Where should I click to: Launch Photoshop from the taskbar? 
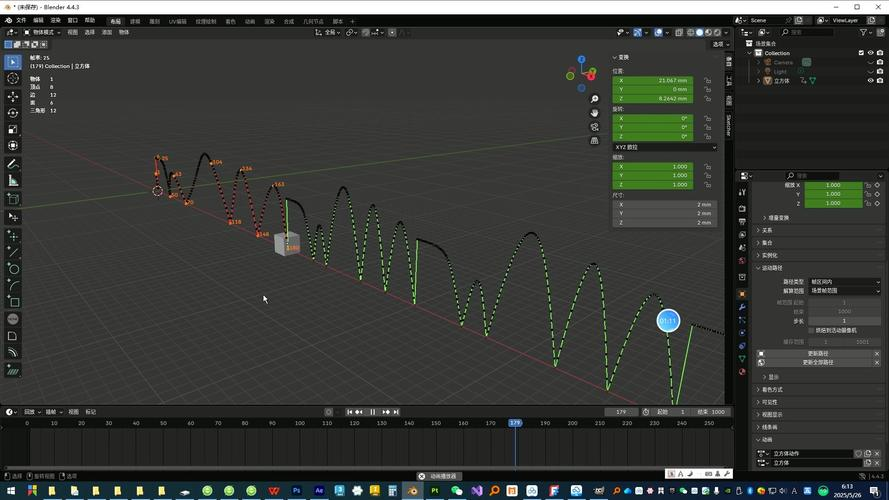tap(296, 491)
